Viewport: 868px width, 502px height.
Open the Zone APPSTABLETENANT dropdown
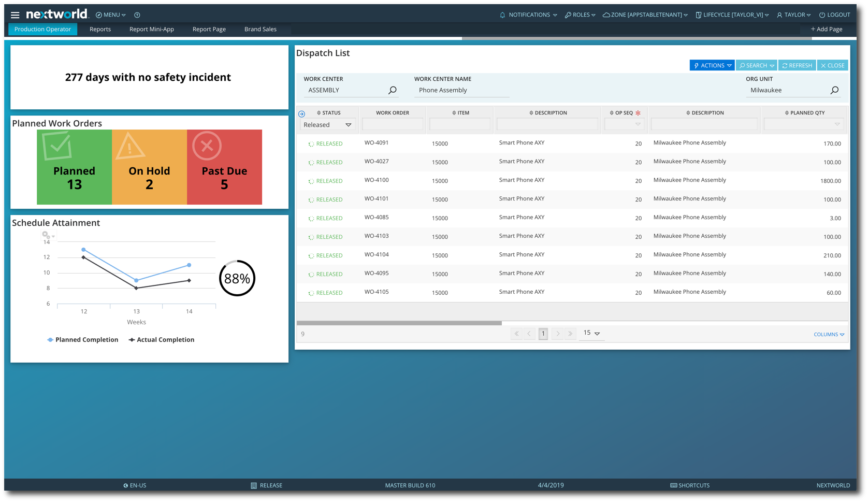[645, 15]
